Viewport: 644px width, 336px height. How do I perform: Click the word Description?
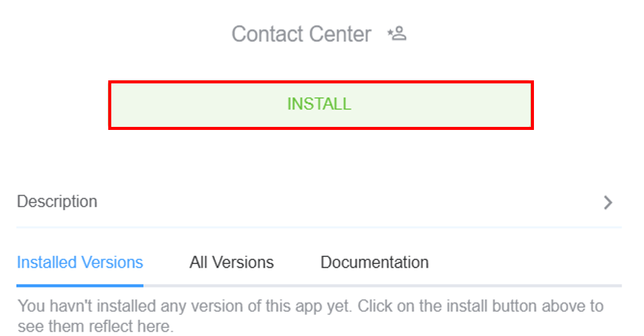(57, 201)
